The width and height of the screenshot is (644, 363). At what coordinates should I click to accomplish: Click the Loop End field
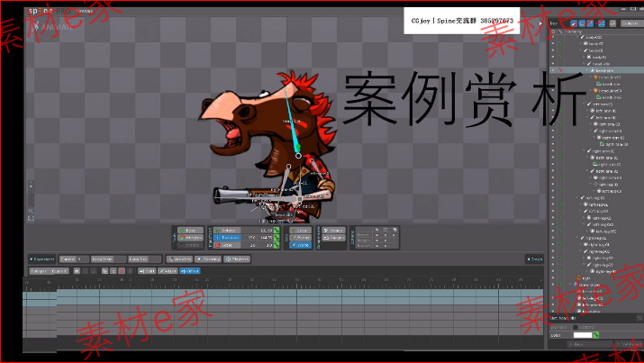[x=145, y=259]
